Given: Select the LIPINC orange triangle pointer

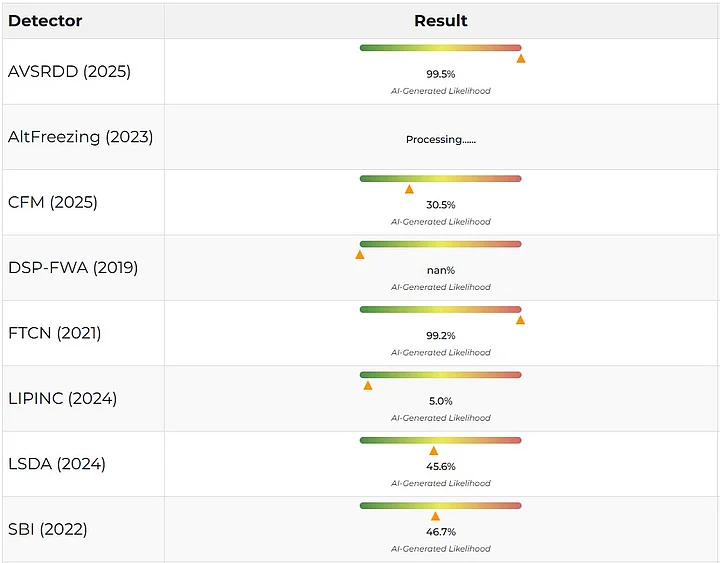Looking at the screenshot, I should [368, 385].
